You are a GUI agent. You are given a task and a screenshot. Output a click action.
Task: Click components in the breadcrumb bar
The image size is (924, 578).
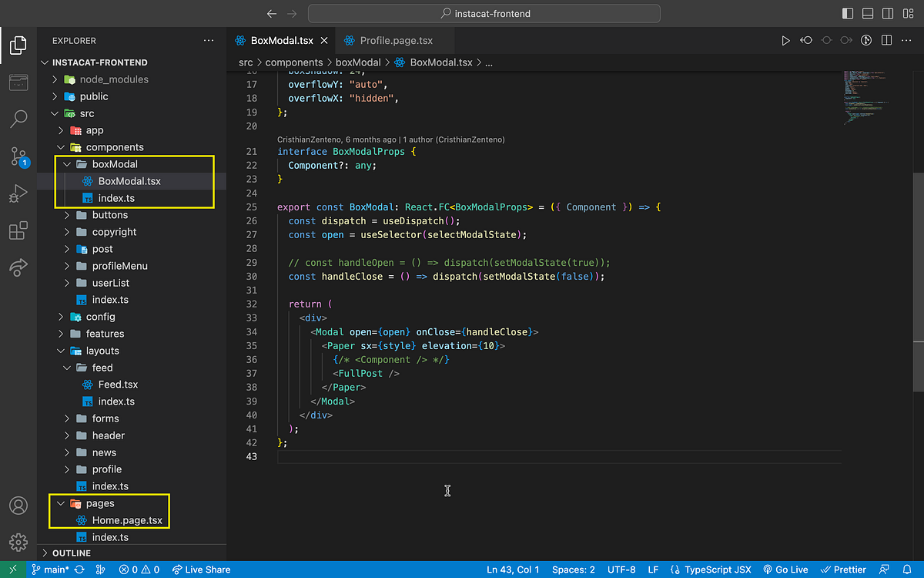point(294,62)
